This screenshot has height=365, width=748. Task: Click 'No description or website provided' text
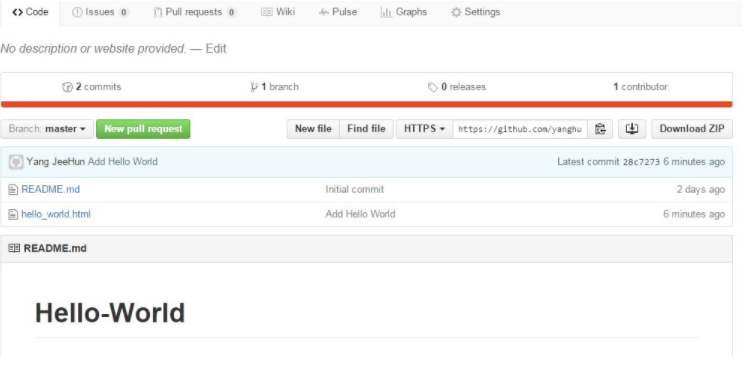pos(93,49)
